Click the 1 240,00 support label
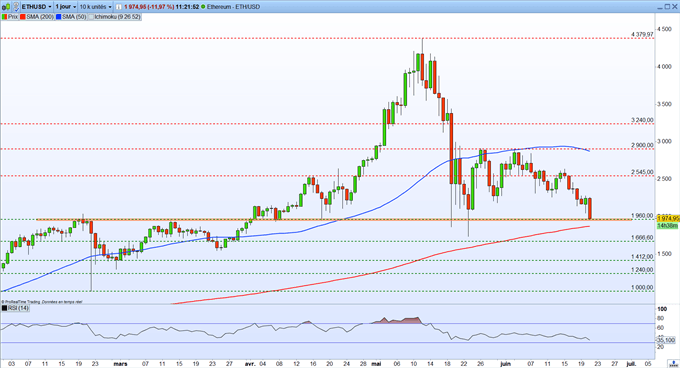 click(642, 270)
